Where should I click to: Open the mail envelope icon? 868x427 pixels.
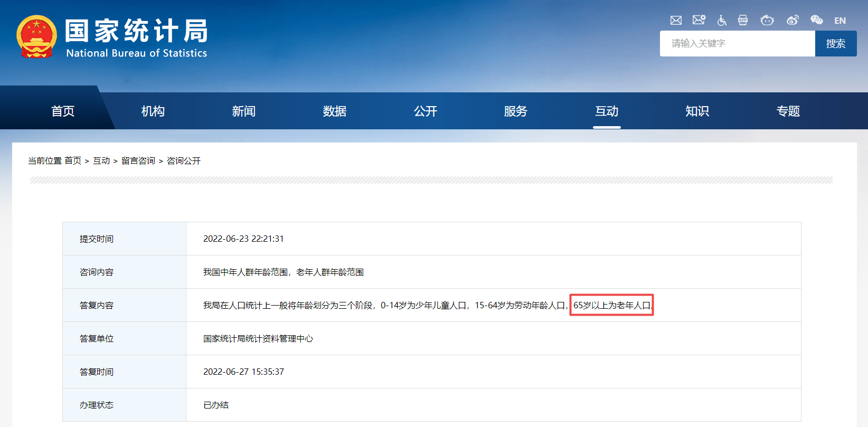(x=676, y=21)
